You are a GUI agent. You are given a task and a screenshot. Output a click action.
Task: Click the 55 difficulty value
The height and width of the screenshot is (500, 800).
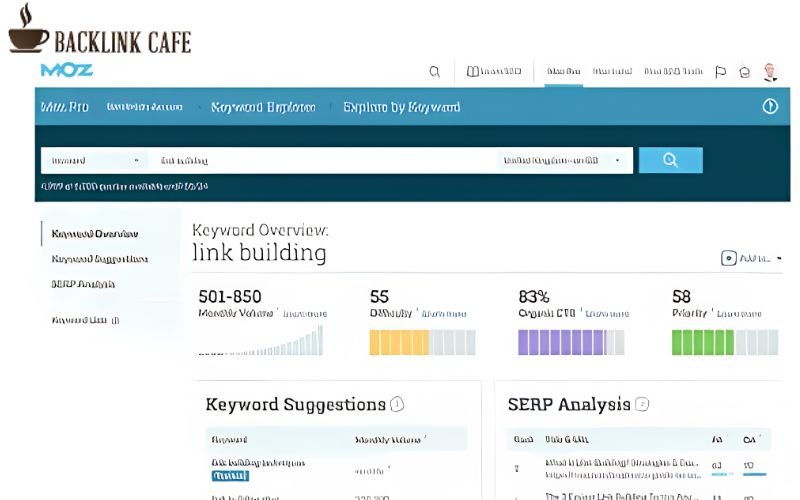(x=379, y=296)
